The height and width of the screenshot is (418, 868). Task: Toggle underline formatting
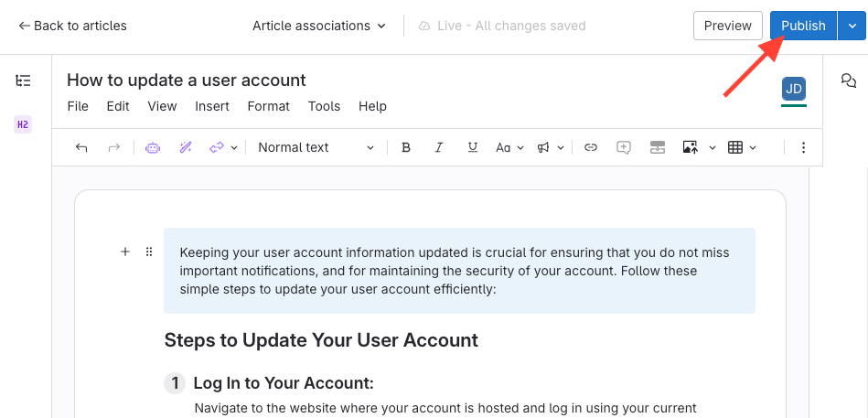click(472, 147)
